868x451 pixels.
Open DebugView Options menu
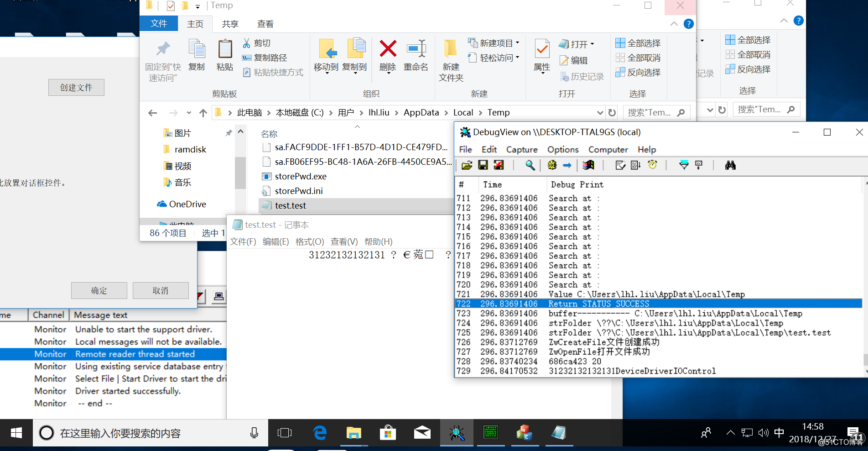pyautogui.click(x=563, y=149)
